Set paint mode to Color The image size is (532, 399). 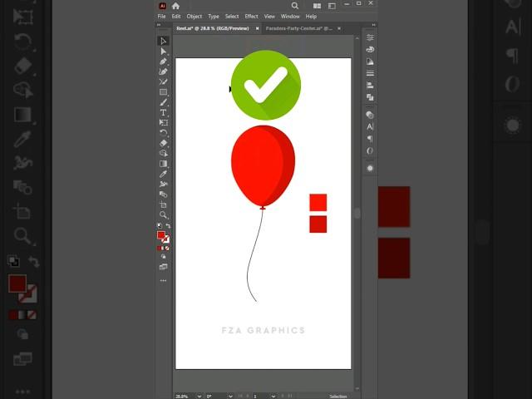[159, 249]
